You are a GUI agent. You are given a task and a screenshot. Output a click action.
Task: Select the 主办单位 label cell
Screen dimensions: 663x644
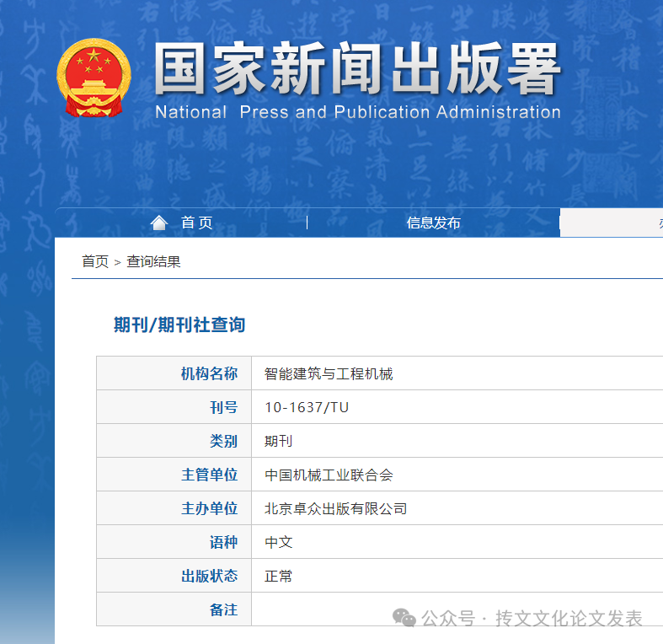click(174, 508)
